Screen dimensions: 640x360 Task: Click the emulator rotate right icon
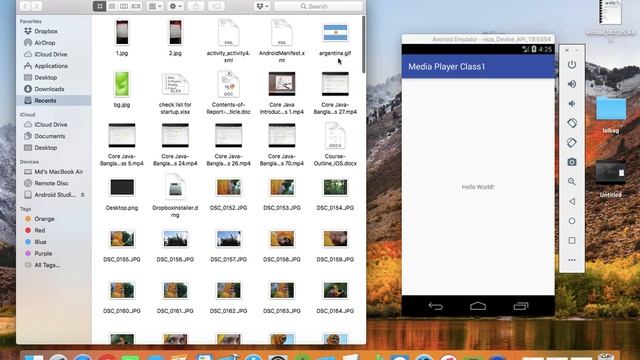pos(572,142)
